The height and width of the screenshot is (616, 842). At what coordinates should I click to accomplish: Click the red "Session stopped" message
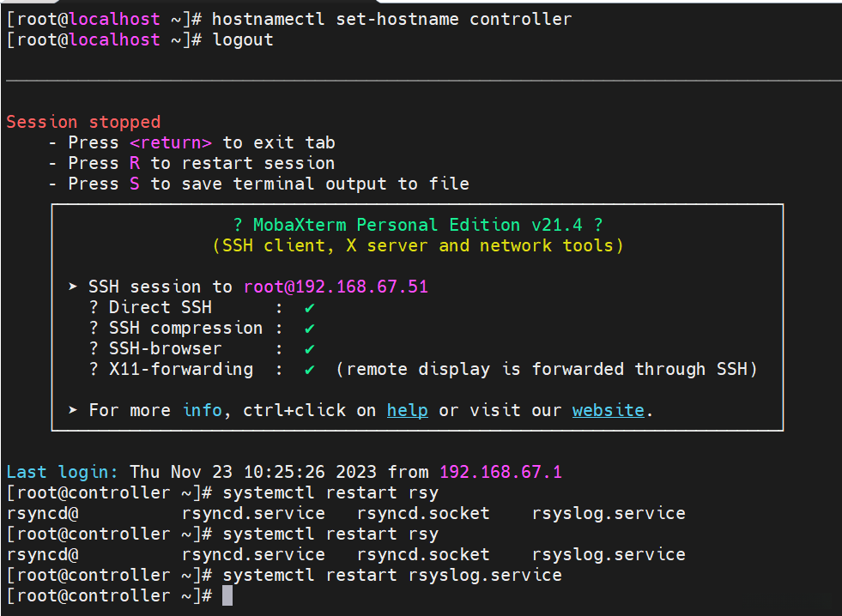(83, 122)
